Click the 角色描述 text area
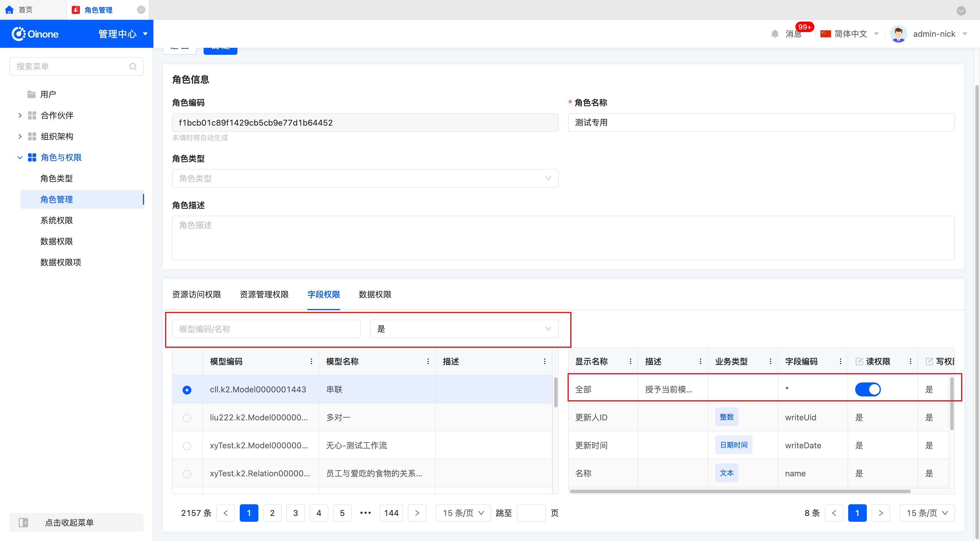The image size is (980, 541). tap(563, 238)
